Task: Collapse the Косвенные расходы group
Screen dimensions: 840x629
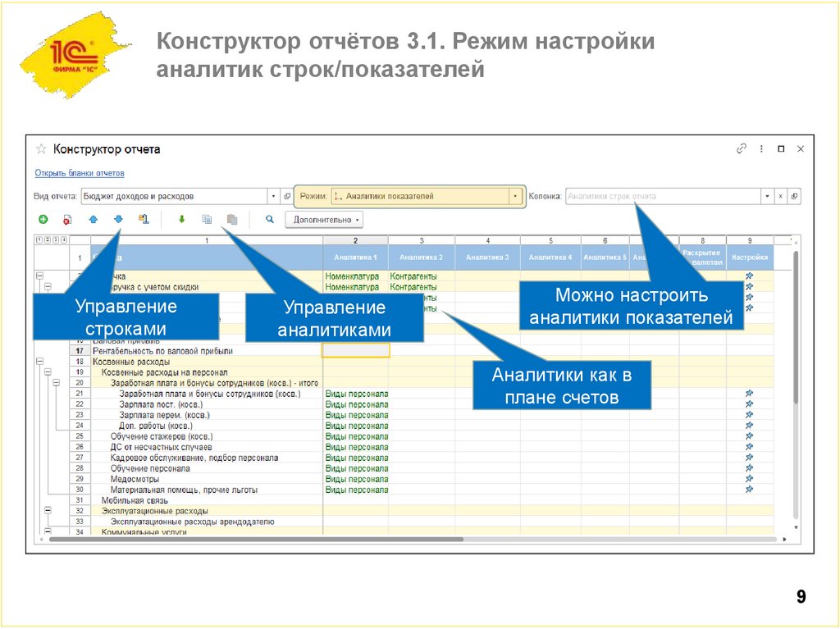Action: pyautogui.click(x=39, y=359)
